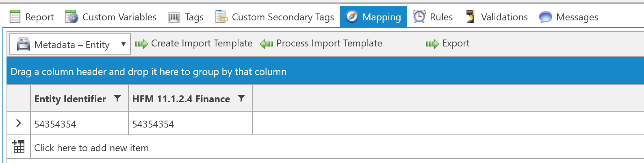Open filter for Entity Identifier column
The image size is (644, 163).
tap(117, 99)
